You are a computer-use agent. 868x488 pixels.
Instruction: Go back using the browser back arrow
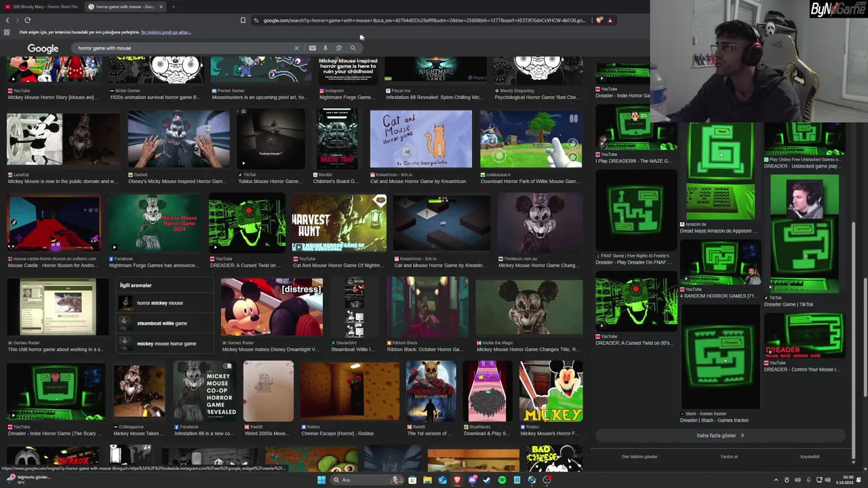point(7,20)
